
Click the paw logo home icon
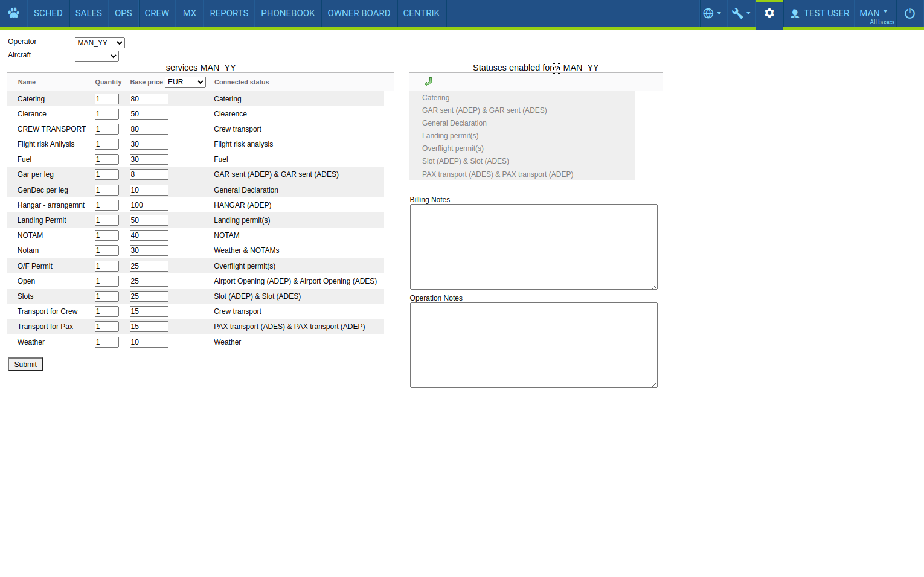pos(13,13)
